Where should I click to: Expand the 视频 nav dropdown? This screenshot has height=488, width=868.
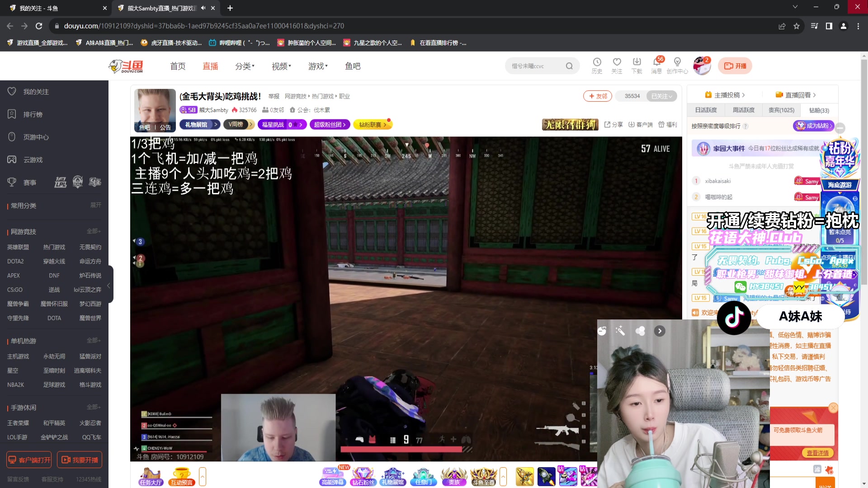click(281, 66)
